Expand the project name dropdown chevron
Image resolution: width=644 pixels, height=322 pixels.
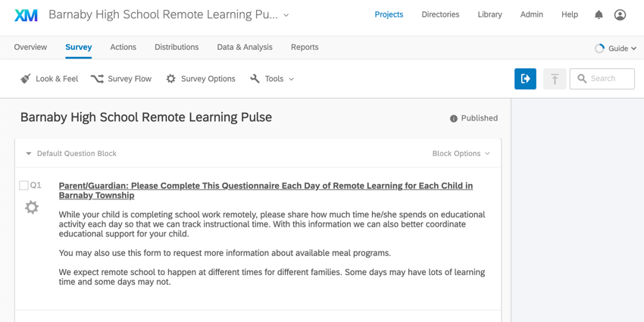[x=286, y=15]
